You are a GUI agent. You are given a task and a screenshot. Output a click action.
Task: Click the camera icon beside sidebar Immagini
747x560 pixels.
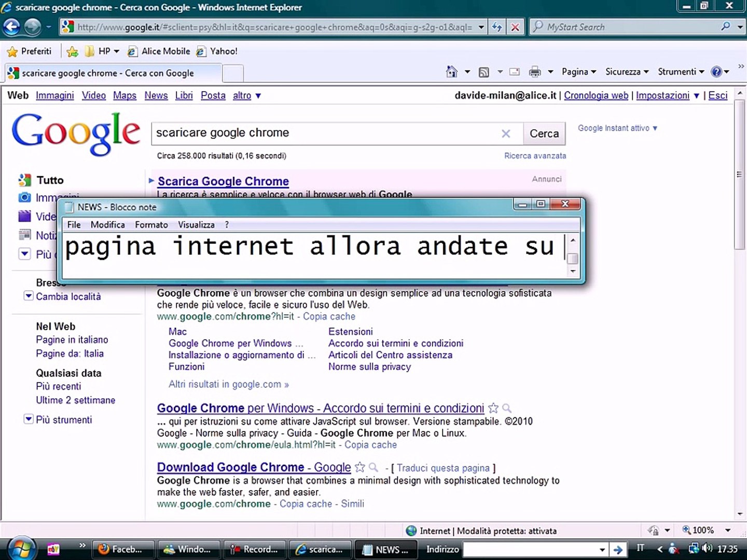[24, 198]
